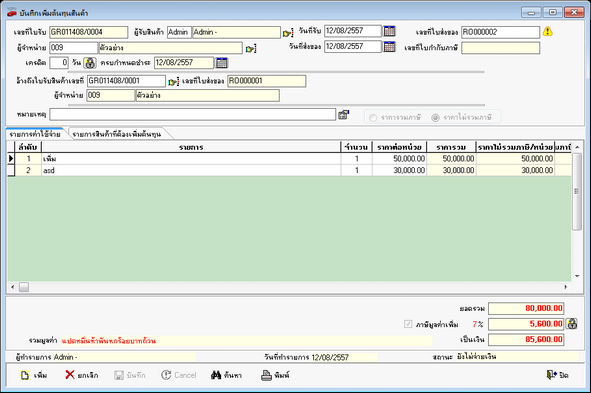591x393 pixels.
Task: Click the Cancel button
Action: 179,375
